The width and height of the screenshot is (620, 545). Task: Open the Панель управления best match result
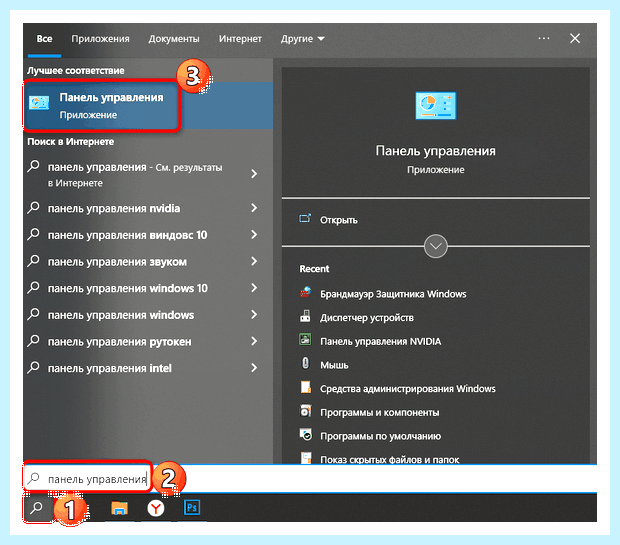148,106
